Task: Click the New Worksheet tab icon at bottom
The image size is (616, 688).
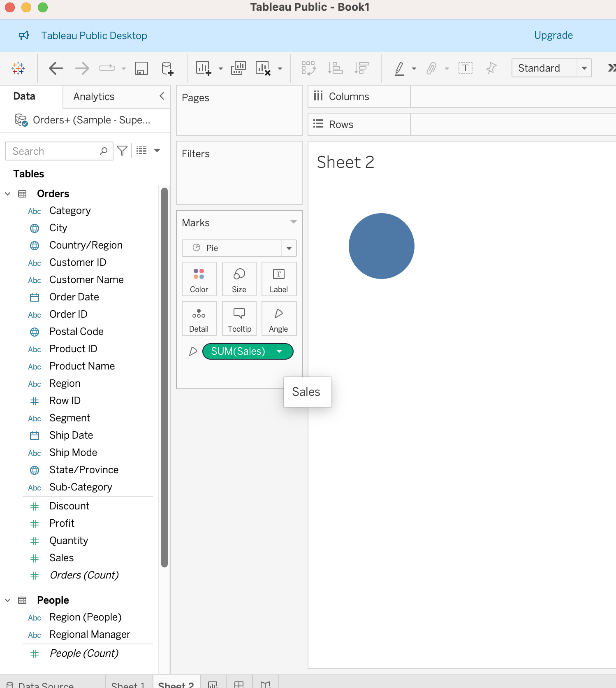Action: point(213,684)
